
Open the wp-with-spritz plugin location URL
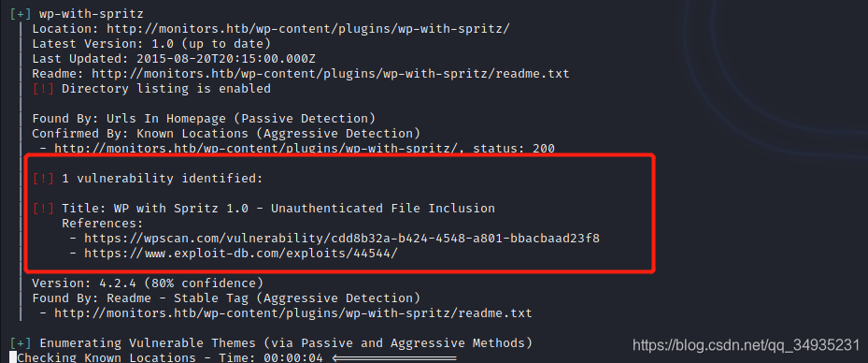tap(307, 28)
